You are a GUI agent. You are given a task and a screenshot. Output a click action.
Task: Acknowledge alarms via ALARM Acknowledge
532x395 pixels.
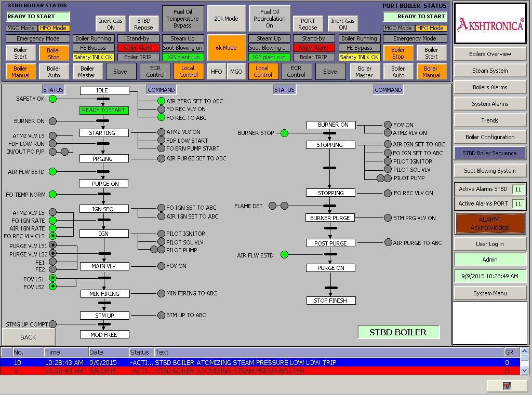489,224
